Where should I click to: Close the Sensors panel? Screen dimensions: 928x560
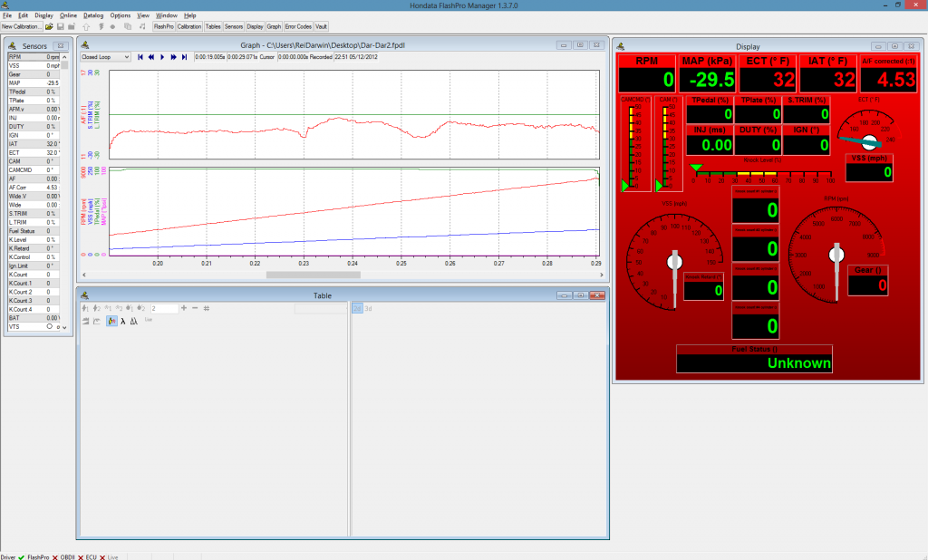tap(61, 45)
